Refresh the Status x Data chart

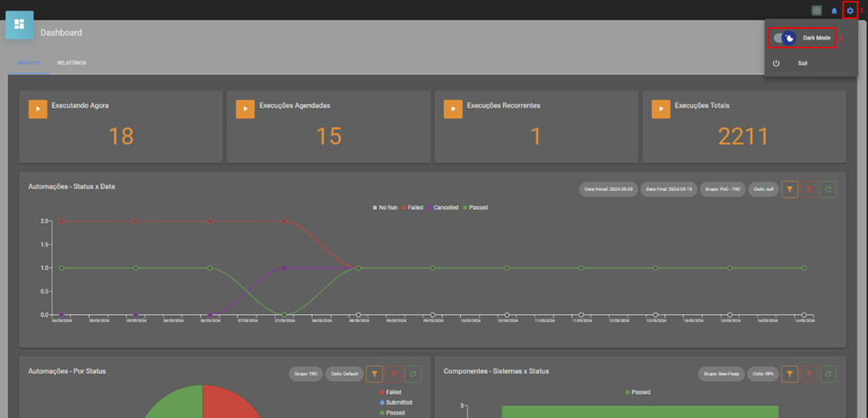[829, 189]
